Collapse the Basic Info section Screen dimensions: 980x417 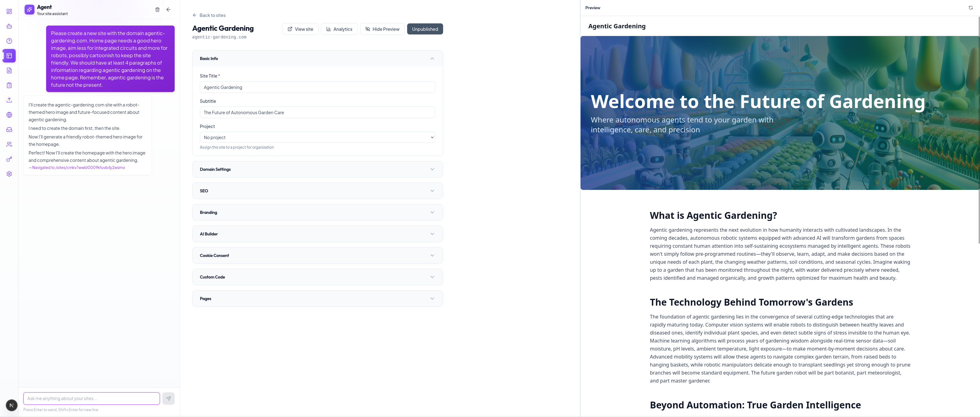tap(432, 59)
